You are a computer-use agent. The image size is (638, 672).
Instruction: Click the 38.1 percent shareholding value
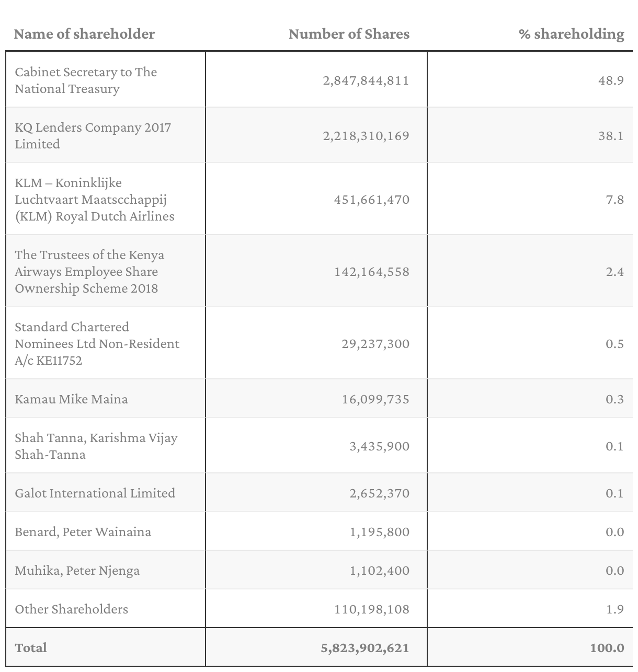point(611,136)
